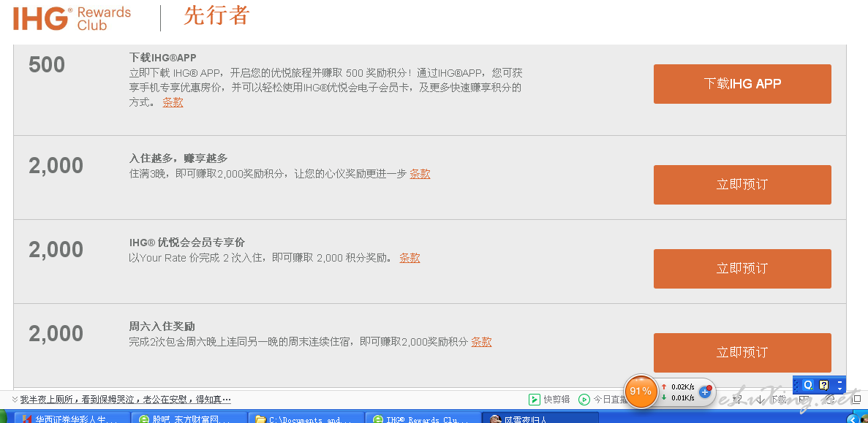Click the 2,000 points beside 周六入住奖励
Viewport: 868px width, 423px height.
point(56,333)
